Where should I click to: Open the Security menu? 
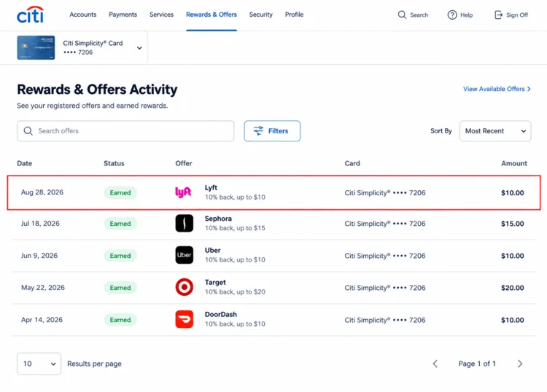coord(261,15)
